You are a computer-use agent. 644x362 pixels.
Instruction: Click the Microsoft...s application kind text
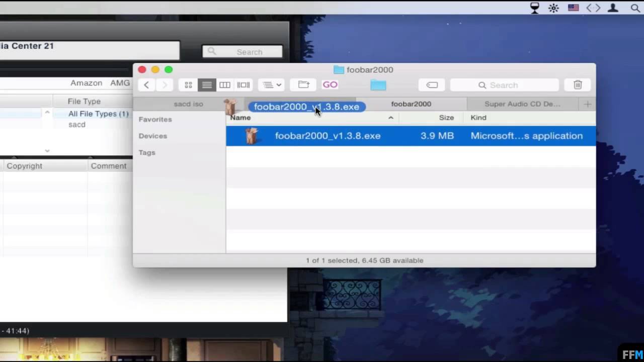pos(526,136)
